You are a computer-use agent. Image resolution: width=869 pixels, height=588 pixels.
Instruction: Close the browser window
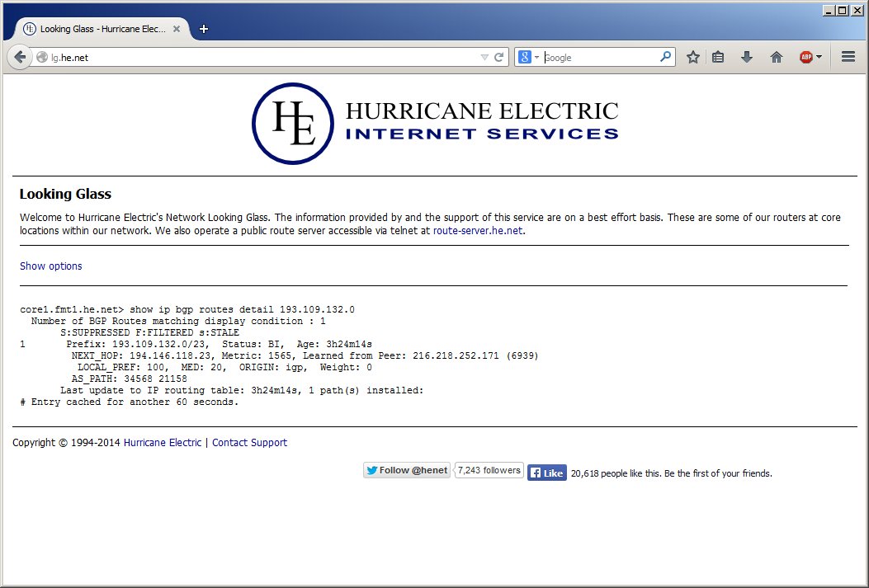[856, 11]
